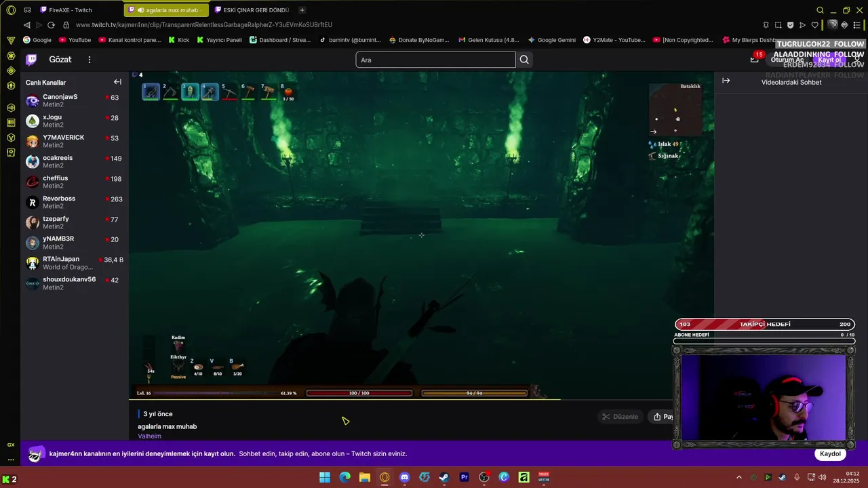This screenshot has width=868, height=488.
Task: Open the Google Gemini bookmark
Action: (x=551, y=40)
